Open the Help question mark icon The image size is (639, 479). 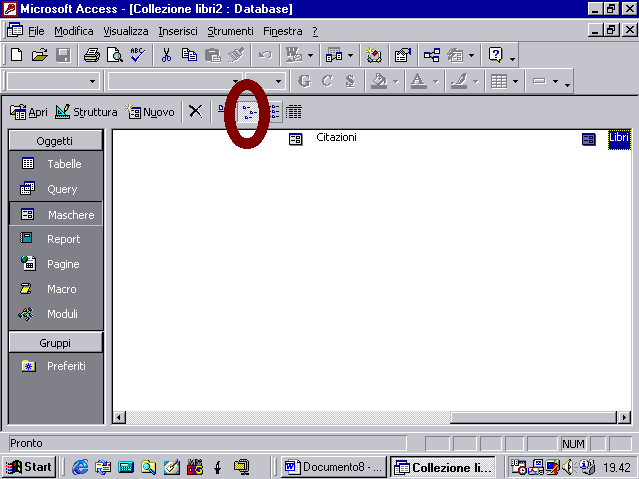click(x=495, y=55)
